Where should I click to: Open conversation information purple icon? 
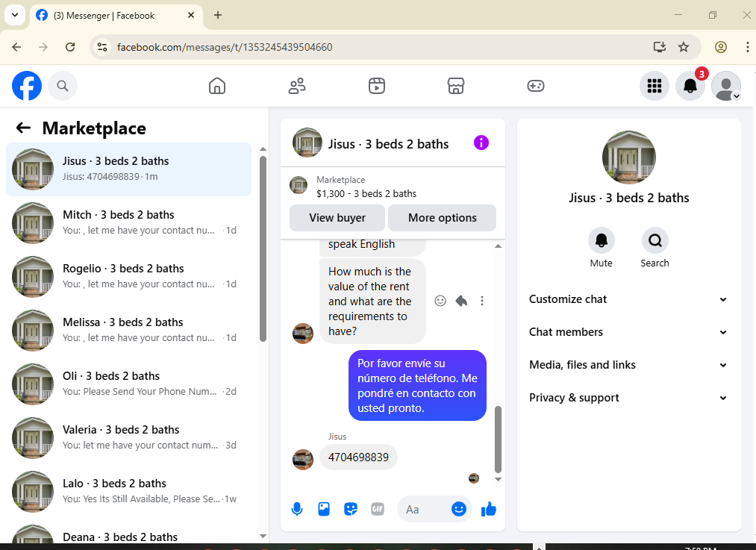[x=481, y=143]
